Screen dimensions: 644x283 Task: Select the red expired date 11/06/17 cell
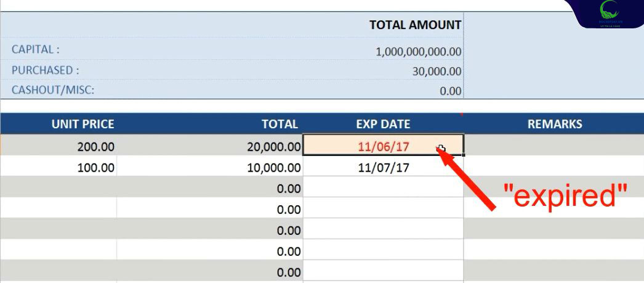(383, 147)
